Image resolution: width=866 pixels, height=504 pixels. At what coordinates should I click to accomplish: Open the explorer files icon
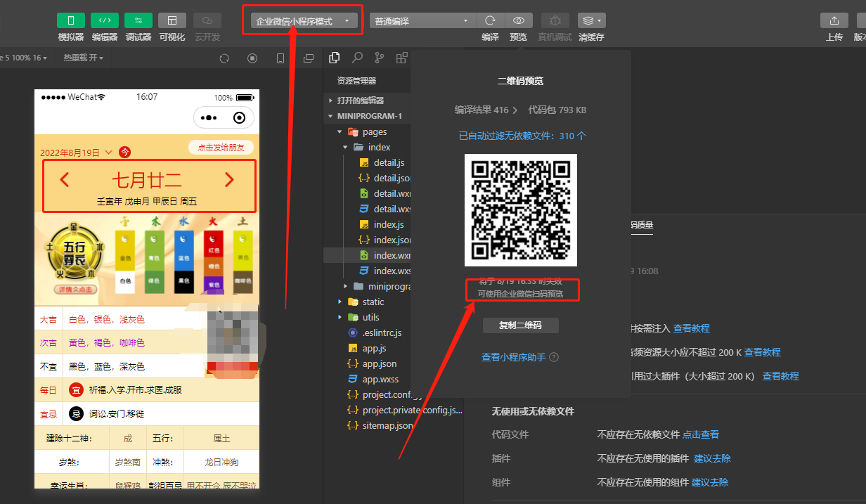pyautogui.click(x=335, y=58)
